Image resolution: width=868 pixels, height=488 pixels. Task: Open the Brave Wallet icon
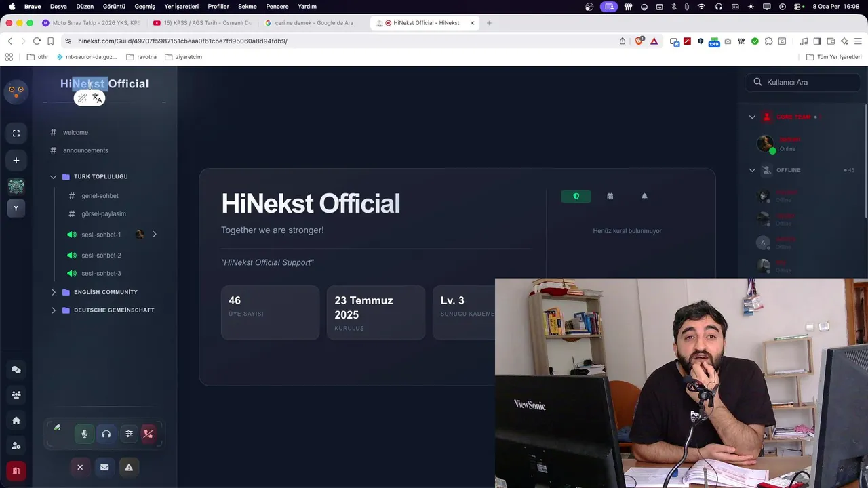click(831, 41)
